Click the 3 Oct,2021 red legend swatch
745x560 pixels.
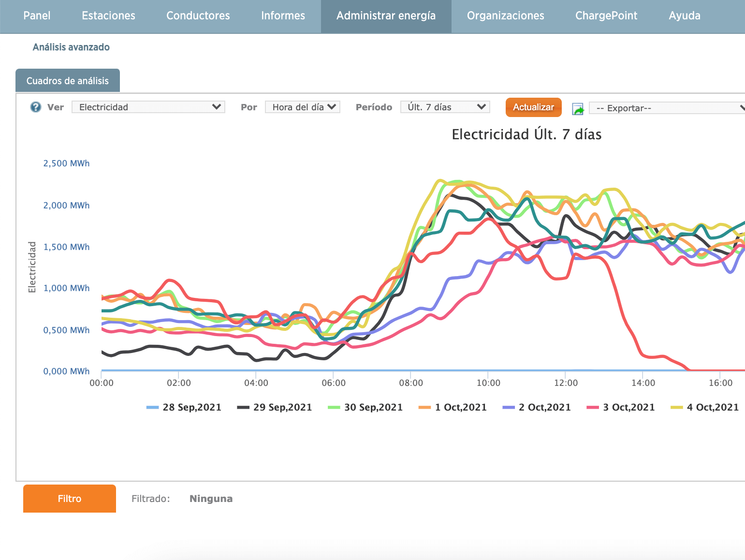coord(593,408)
